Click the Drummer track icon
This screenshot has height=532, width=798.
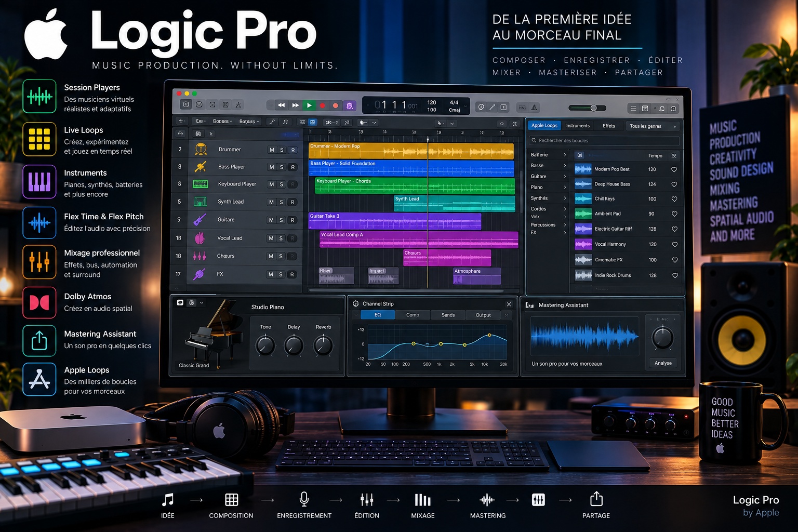tap(201, 149)
